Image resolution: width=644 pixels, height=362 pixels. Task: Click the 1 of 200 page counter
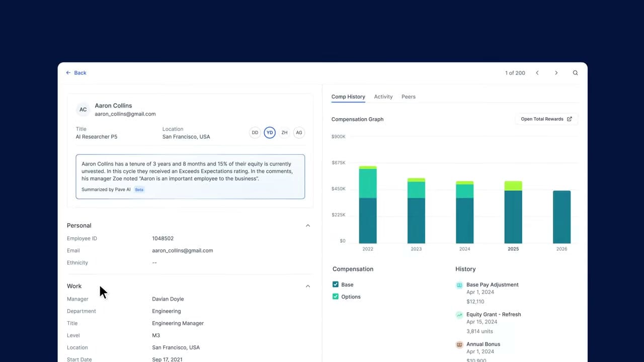(515, 73)
